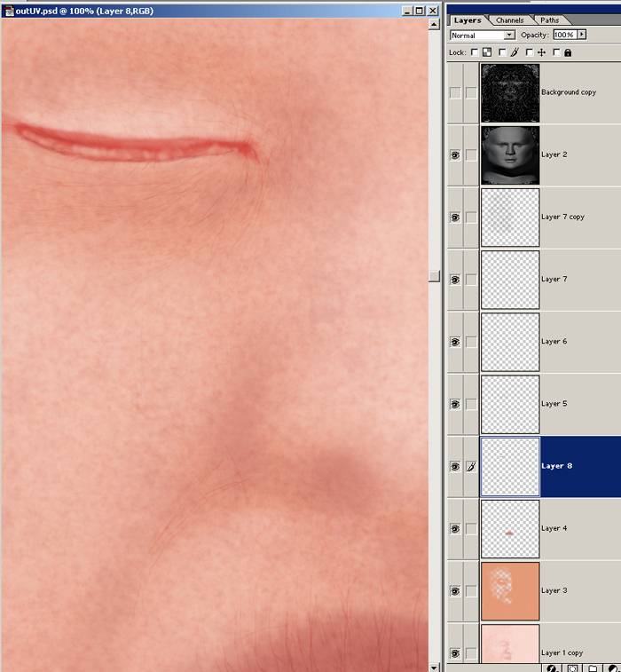This screenshot has height=672, width=621.
Task: Toggle visibility of Layer 4
Action: coord(455,528)
